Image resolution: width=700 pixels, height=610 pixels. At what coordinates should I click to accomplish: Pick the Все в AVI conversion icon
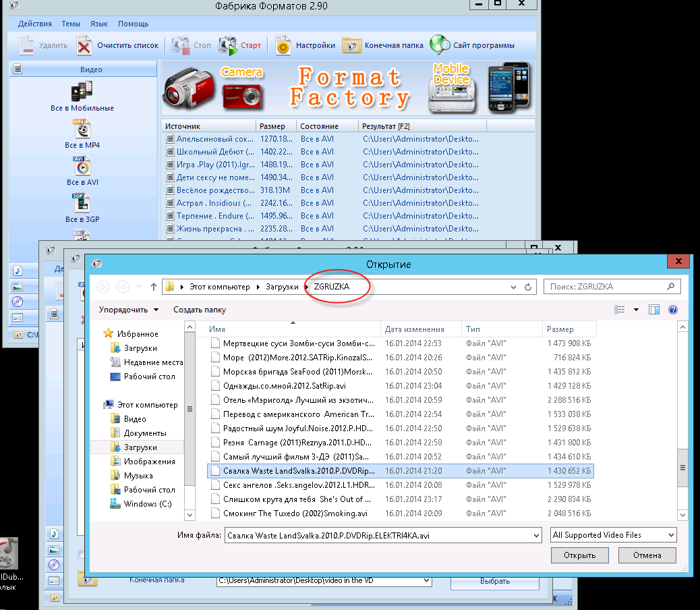click(82, 165)
